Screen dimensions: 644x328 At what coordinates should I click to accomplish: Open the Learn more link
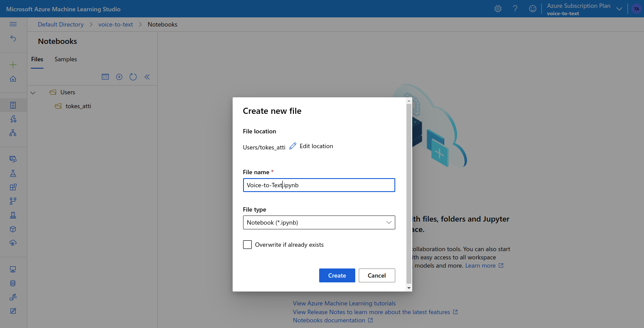(x=480, y=265)
